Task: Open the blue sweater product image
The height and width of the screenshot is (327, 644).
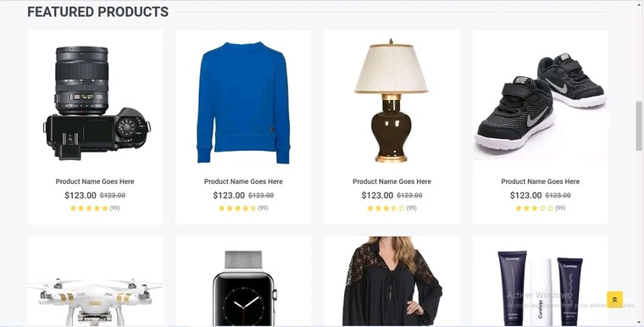Action: point(243,103)
